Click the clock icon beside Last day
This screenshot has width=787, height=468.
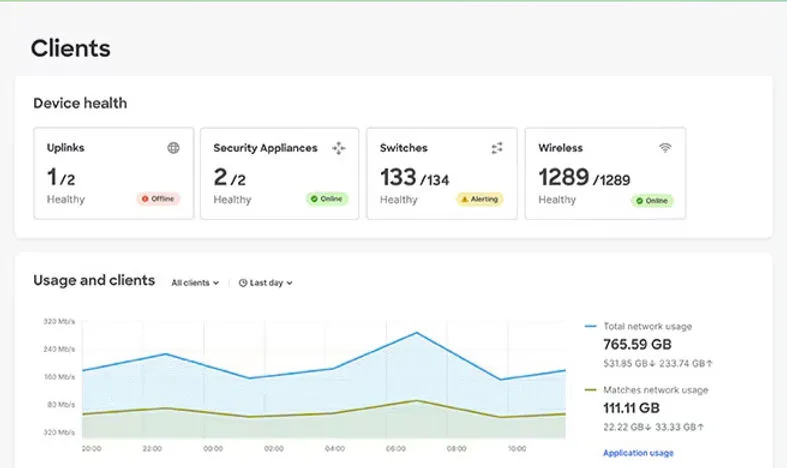[x=243, y=283]
